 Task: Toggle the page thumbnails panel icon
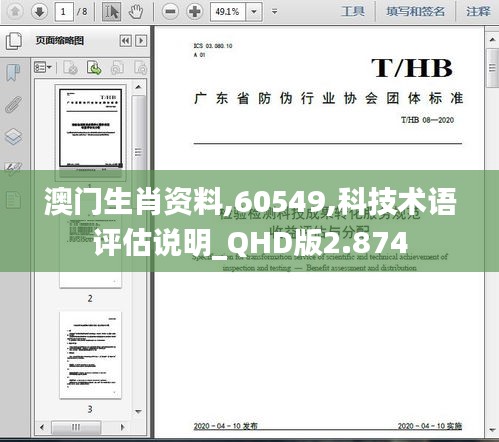14,41
